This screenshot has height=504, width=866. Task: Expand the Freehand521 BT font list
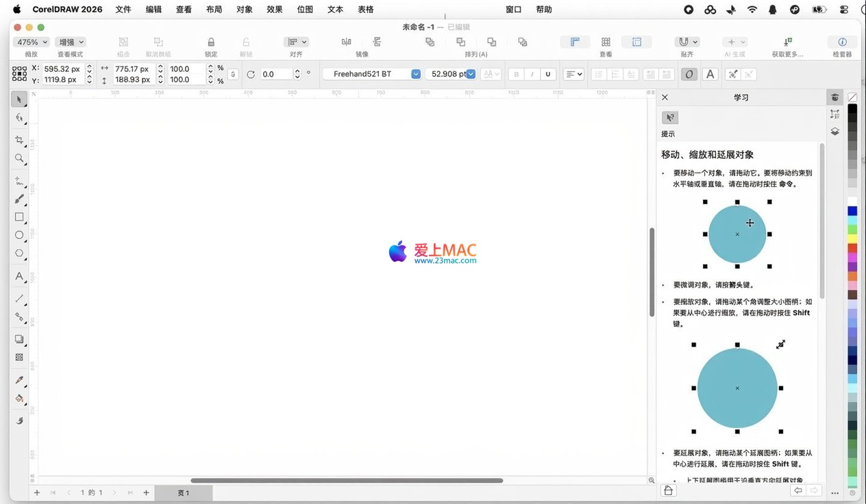416,74
